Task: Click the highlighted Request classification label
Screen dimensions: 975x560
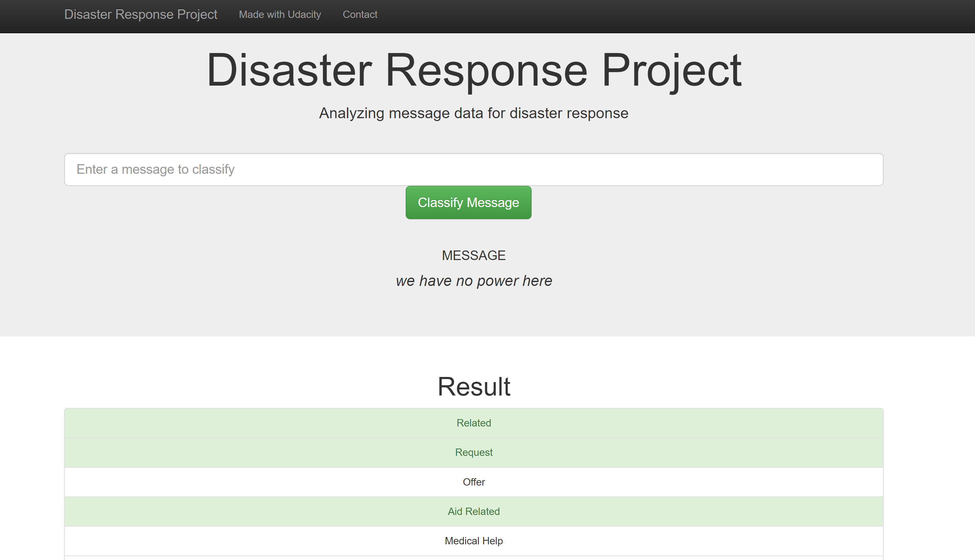Action: pos(473,452)
